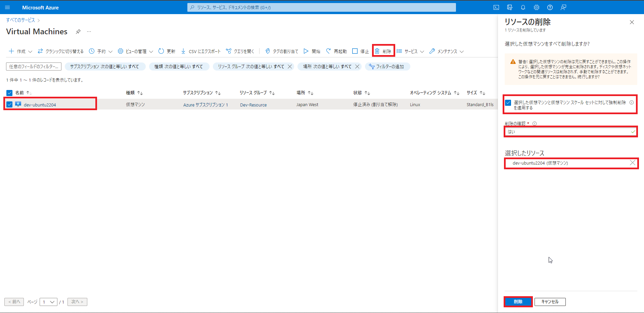644x313 pixels.
Task: Restart VM with 再起動 button
Action: coord(336,51)
